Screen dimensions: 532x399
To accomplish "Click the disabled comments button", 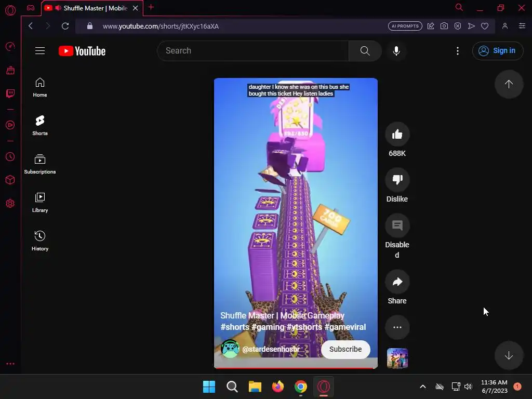I will tap(397, 225).
